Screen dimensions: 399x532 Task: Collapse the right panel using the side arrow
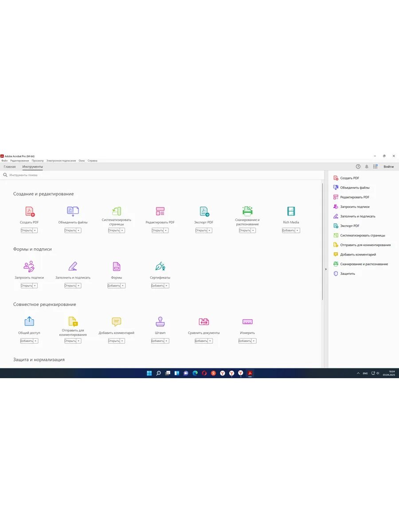tap(326, 269)
